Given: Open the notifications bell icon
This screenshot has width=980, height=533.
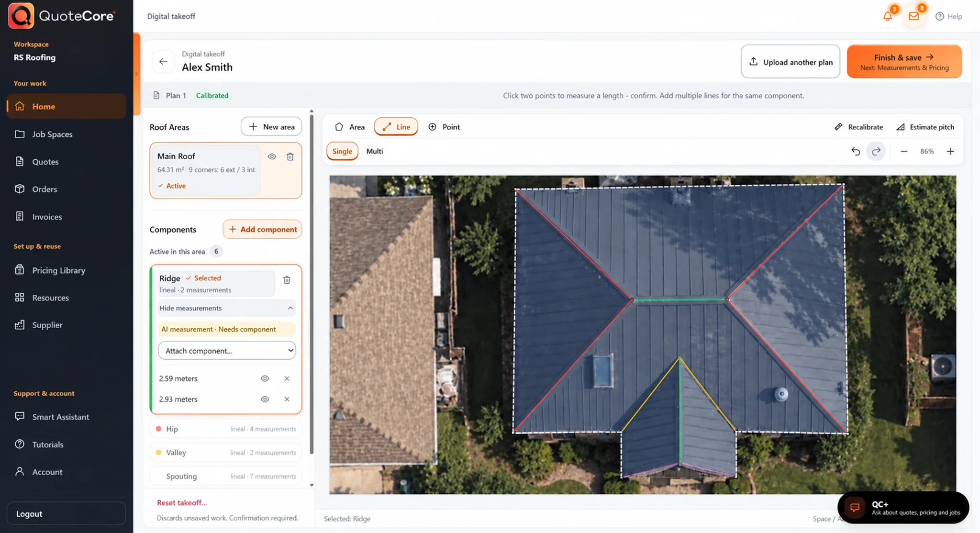Looking at the screenshot, I should (888, 16).
